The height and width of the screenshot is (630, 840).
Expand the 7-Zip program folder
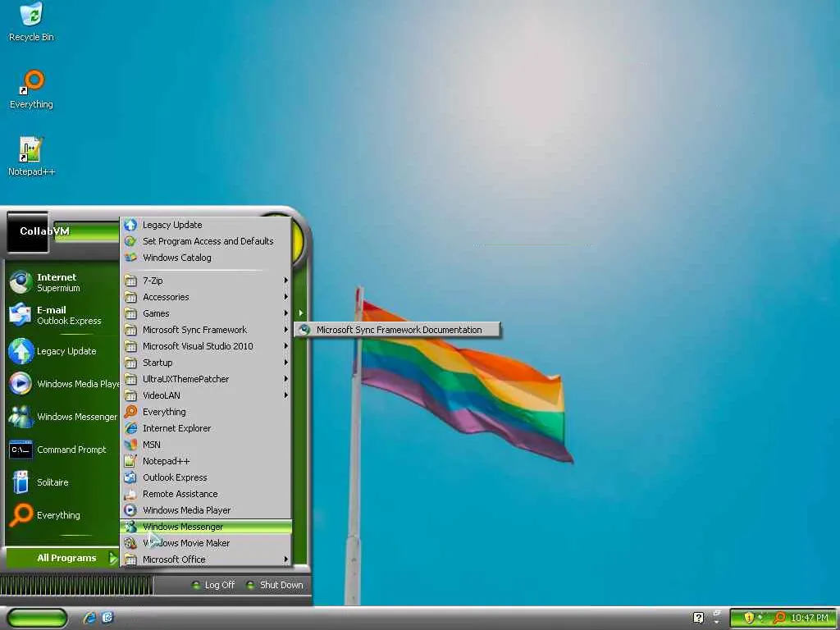[206, 281]
